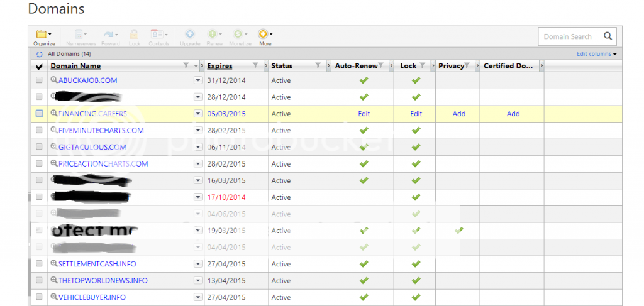Open the THETOPWORLDNEWS.INFO domain link
644x306 pixels.
[103, 281]
